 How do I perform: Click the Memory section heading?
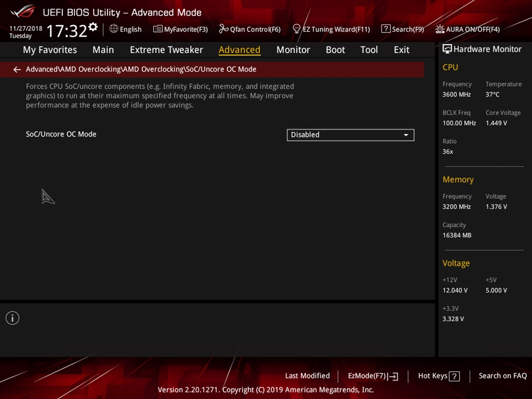point(458,179)
